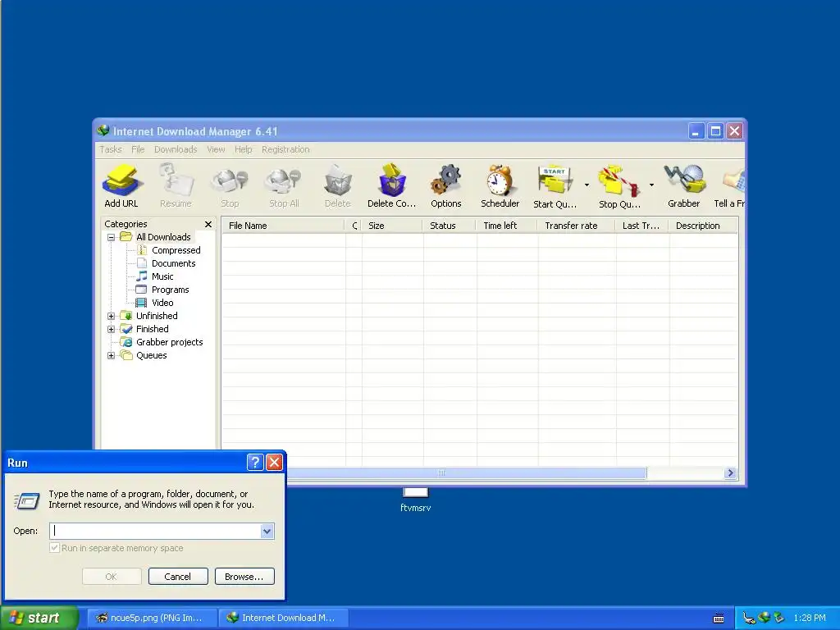Click the OK button in Run dialog
The height and width of the screenshot is (630, 840).
point(112,577)
